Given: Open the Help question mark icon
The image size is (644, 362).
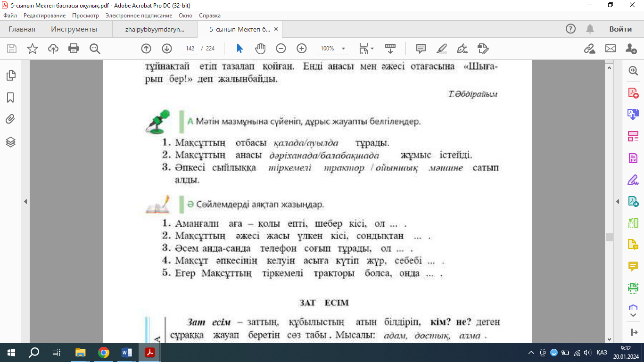Looking at the screenshot, I should 571,29.
